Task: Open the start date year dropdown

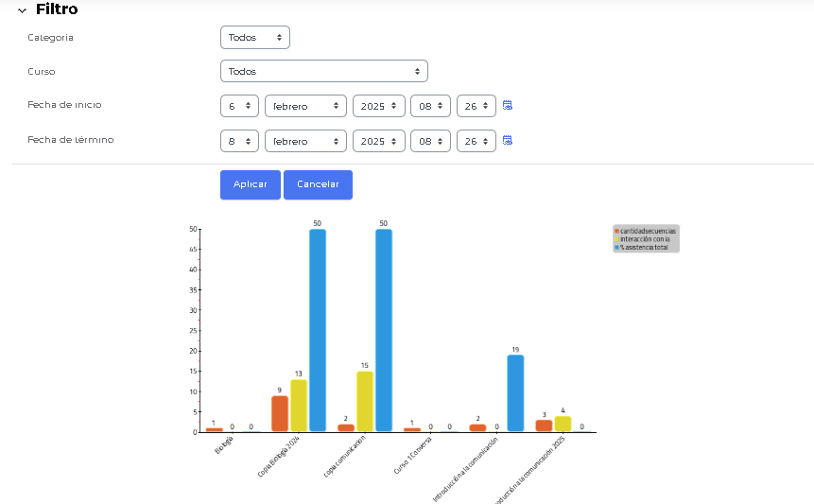Action: click(x=378, y=106)
